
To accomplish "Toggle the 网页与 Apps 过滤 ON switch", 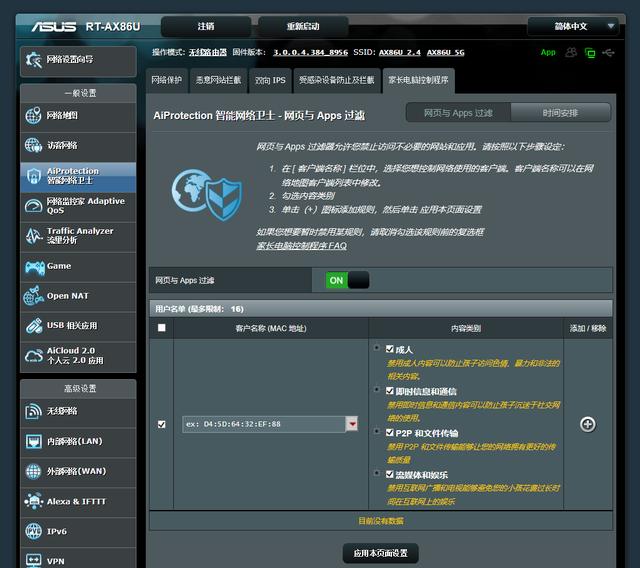I will [347, 280].
